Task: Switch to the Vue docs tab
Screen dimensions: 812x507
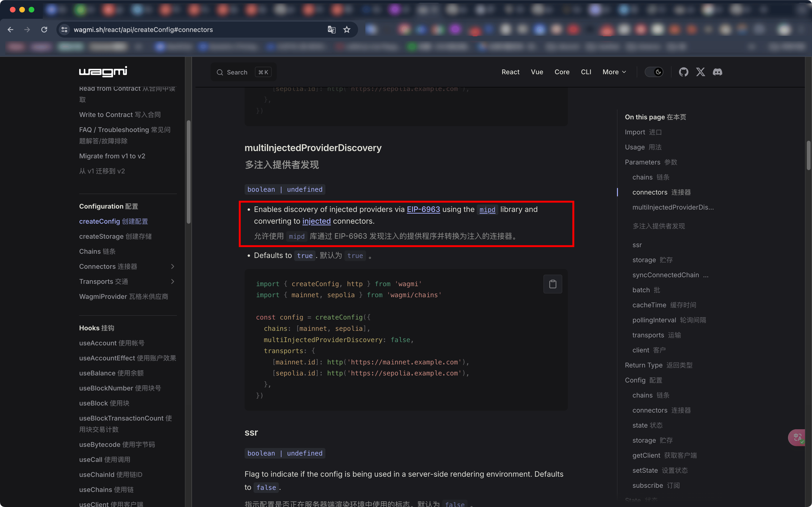Action: 537,72
